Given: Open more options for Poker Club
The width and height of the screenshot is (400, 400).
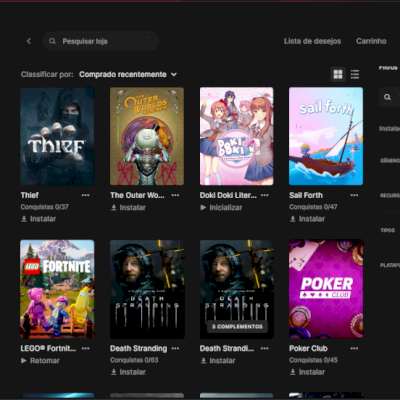Looking at the screenshot, I should (354, 348).
